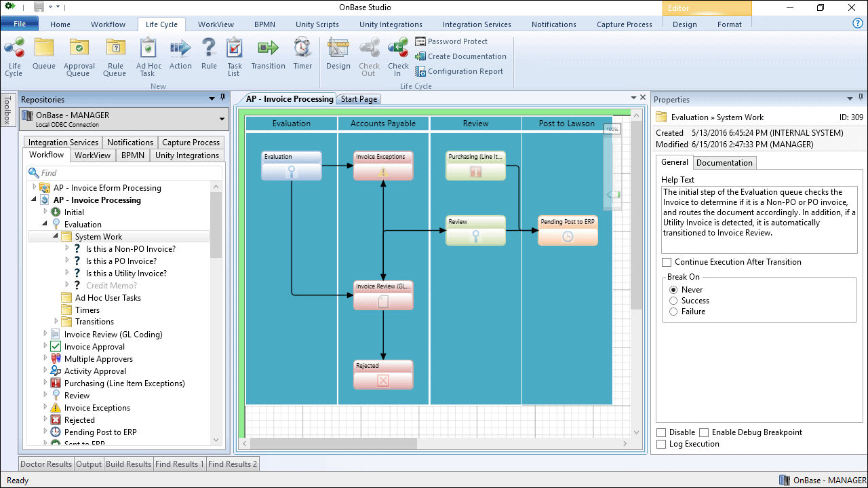Show the Output panel
This screenshot has width=868, height=488.
tap(89, 464)
